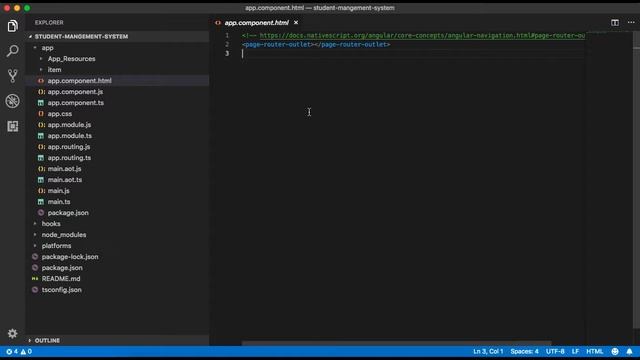Image resolution: width=640 pixels, height=360 pixels.
Task: Change indentation via Spaces: 4
Action: (524, 351)
